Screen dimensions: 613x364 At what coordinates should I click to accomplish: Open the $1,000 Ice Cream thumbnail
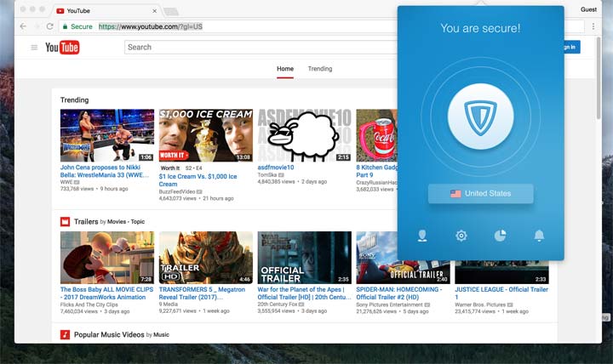click(206, 135)
